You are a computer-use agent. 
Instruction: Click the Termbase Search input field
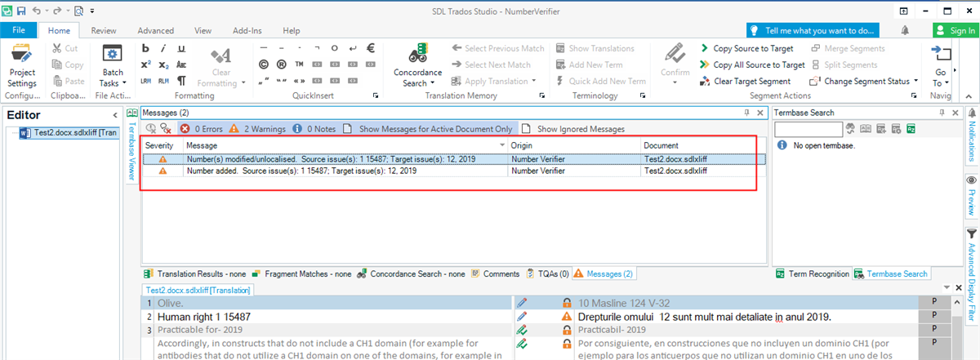(808, 129)
